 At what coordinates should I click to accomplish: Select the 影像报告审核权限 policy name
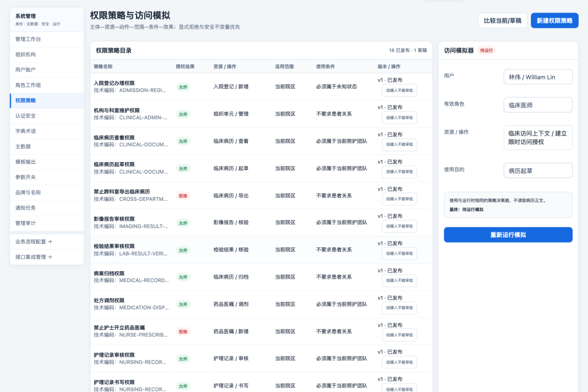point(114,219)
